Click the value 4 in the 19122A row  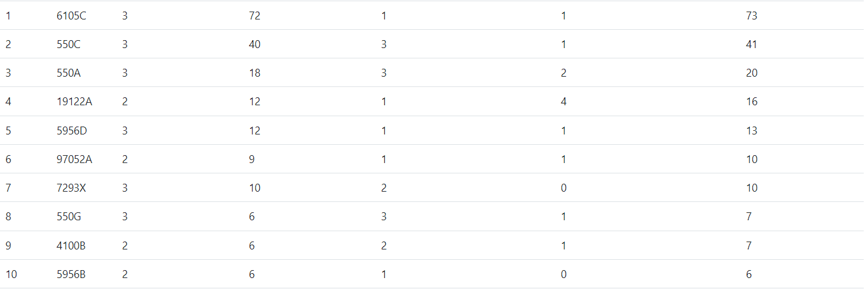pos(564,102)
